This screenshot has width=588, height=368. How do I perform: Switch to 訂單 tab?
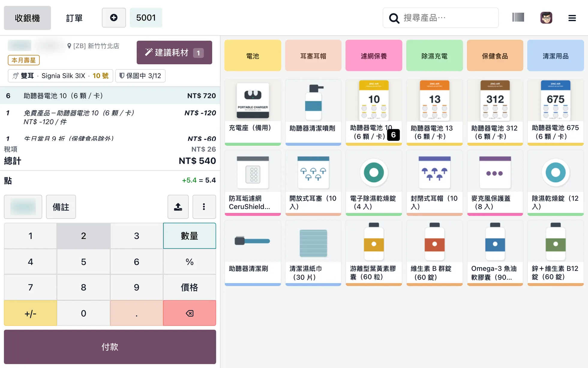pyautogui.click(x=74, y=18)
